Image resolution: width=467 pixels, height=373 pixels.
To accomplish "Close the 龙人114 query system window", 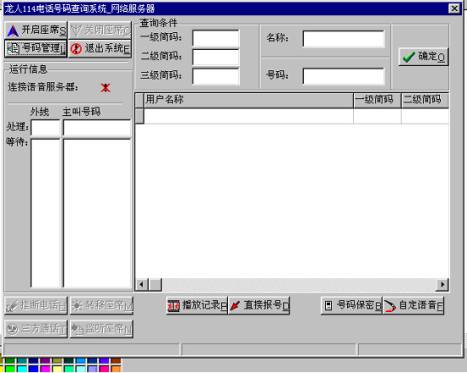I will coord(454,8).
